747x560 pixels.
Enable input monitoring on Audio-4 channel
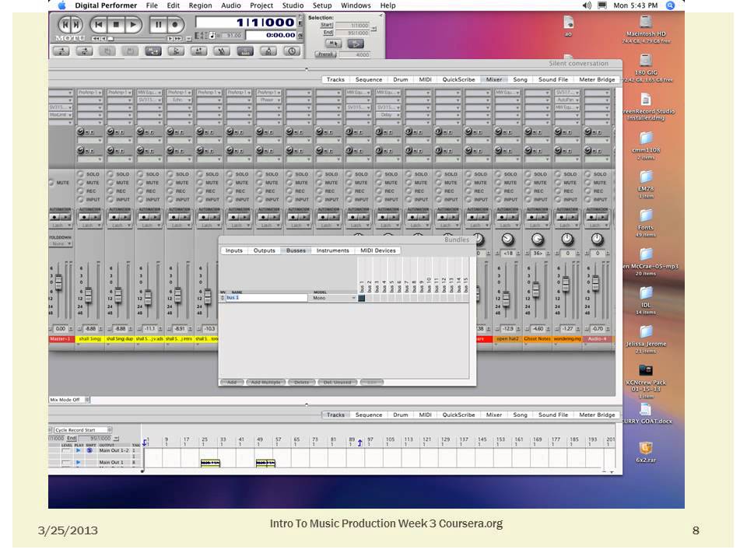(587, 200)
